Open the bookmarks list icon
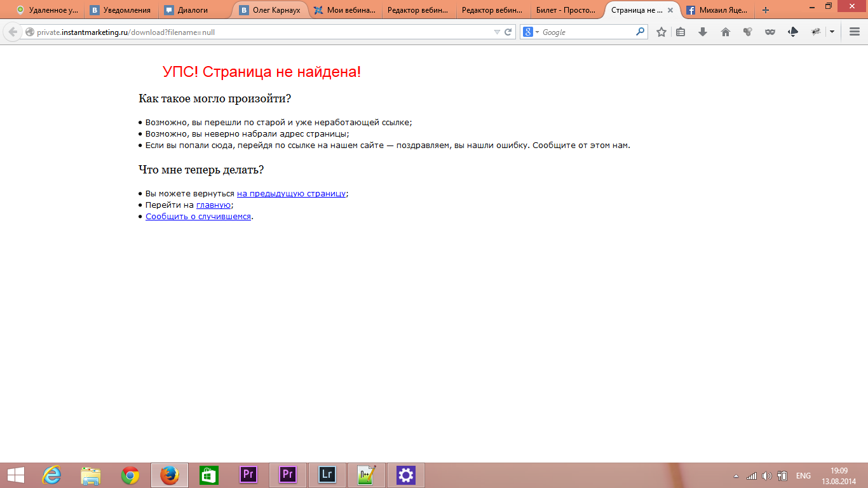Image resolution: width=868 pixels, height=488 pixels. pyautogui.click(x=681, y=32)
